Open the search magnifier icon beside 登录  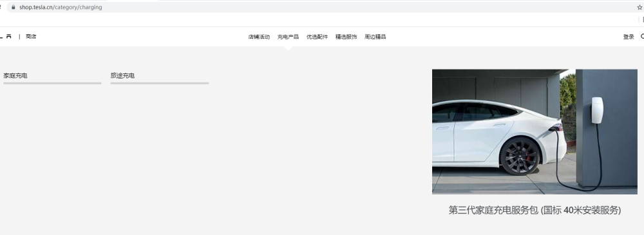tap(642, 37)
